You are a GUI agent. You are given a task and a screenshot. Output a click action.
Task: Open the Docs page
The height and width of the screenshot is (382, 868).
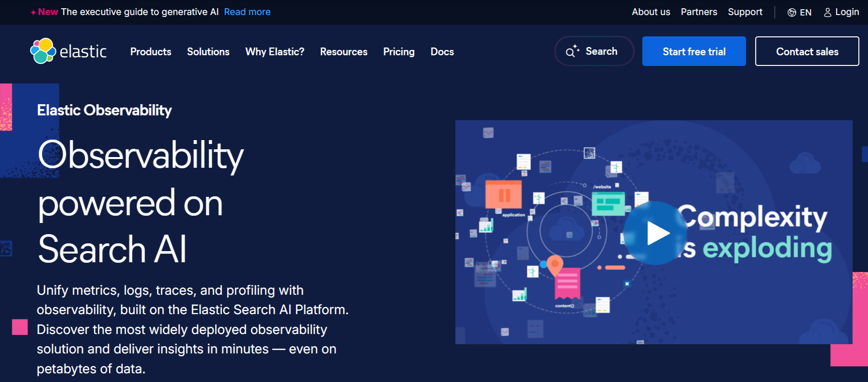click(x=442, y=52)
